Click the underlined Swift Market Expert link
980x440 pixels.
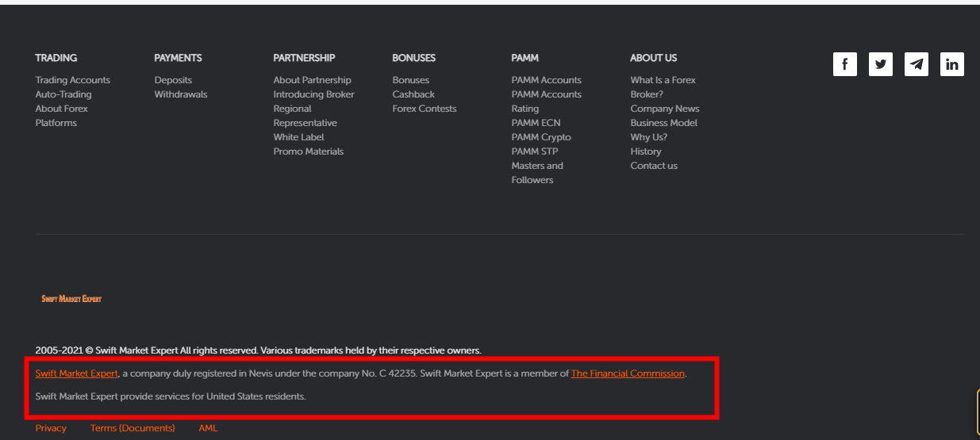click(76, 373)
